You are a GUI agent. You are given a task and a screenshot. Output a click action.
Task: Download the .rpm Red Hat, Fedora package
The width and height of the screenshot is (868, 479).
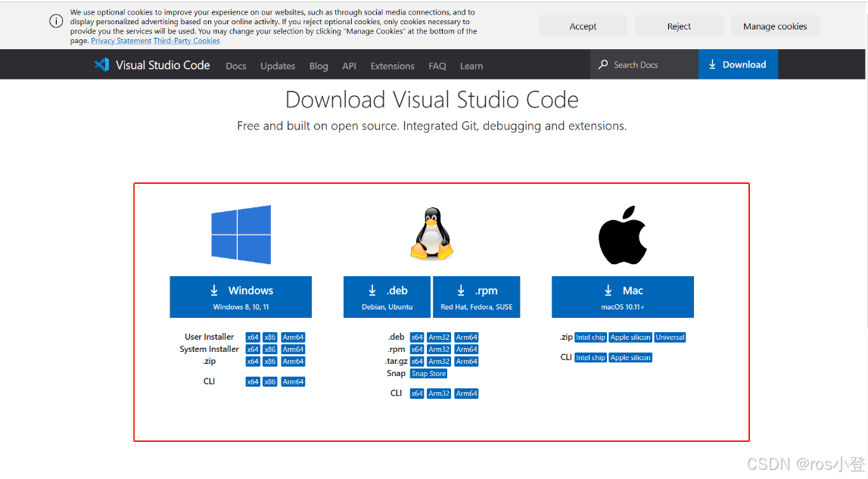[x=477, y=297]
